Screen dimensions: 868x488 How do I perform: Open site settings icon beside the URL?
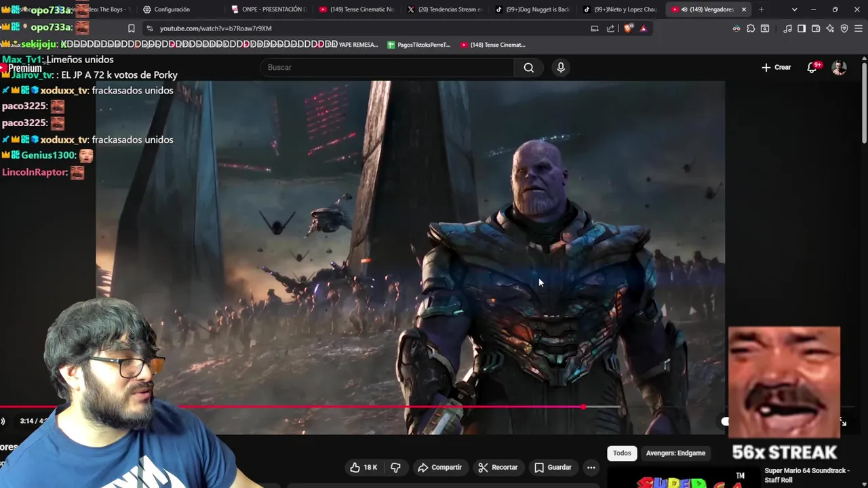pos(149,28)
